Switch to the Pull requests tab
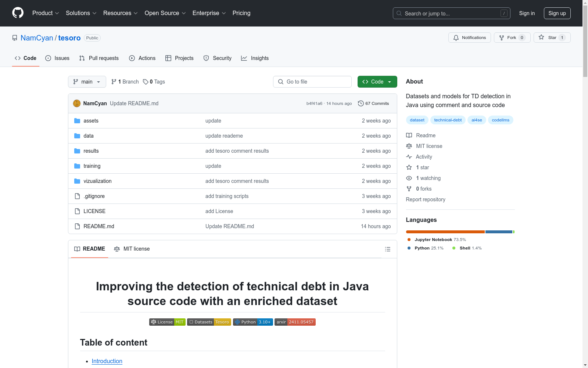 pos(99,58)
